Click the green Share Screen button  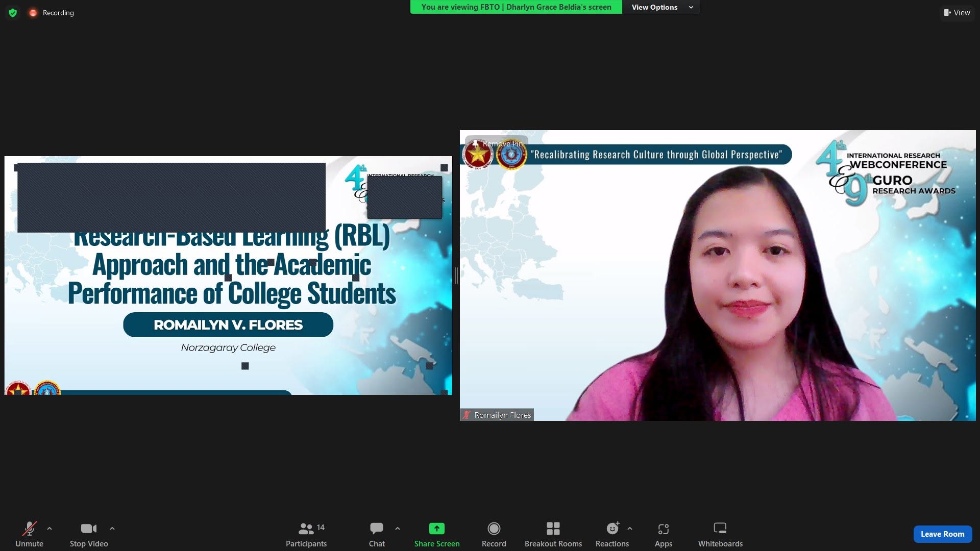coord(437,534)
